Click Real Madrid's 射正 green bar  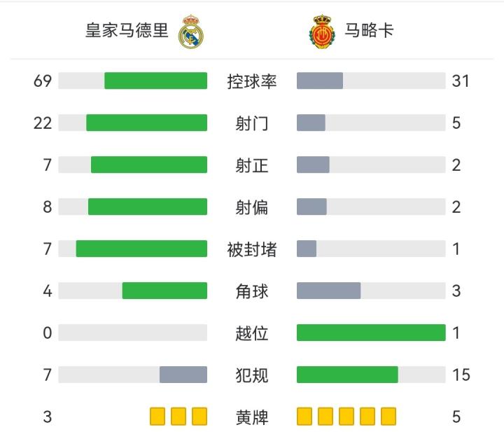[x=149, y=165]
